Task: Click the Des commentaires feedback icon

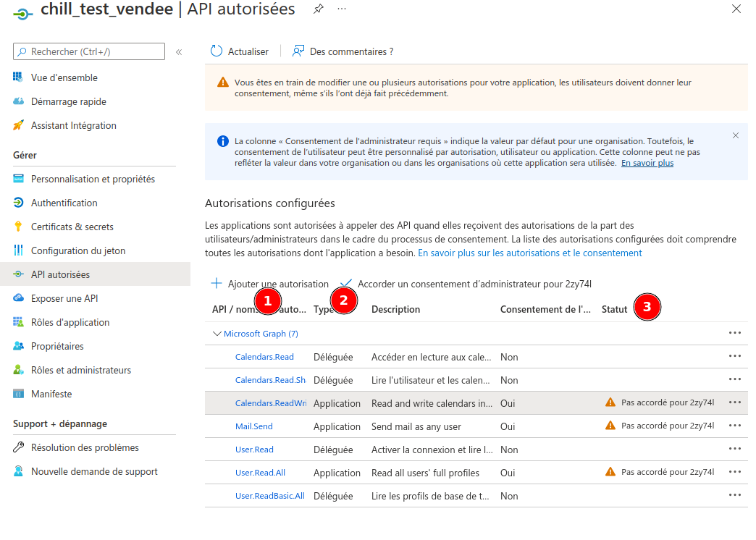Action: 298,51
